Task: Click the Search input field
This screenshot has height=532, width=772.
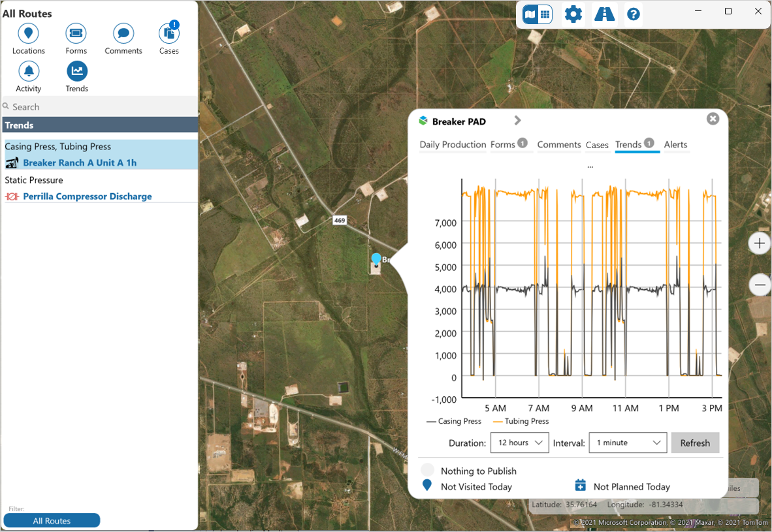Action: click(x=101, y=106)
